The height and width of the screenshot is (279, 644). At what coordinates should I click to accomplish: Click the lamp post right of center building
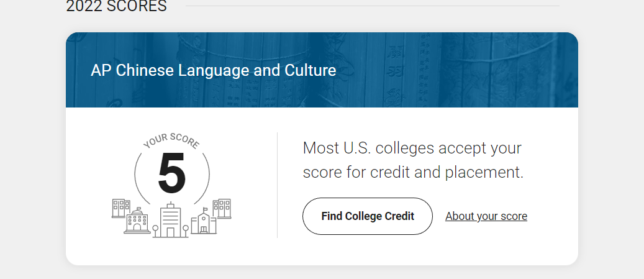coord(186,231)
